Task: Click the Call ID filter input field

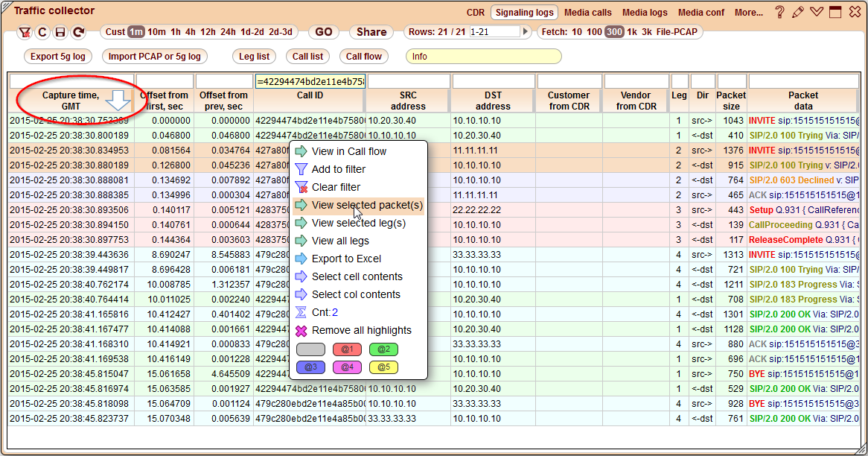Action: pos(310,80)
